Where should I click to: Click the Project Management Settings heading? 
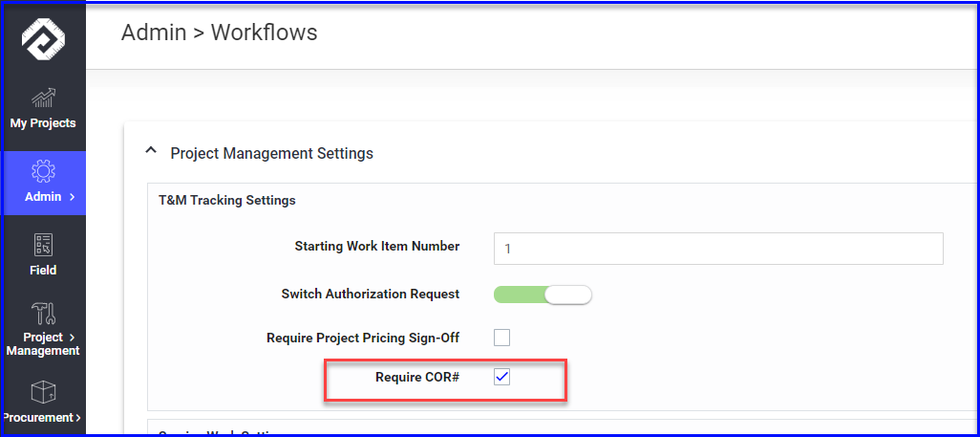[272, 153]
